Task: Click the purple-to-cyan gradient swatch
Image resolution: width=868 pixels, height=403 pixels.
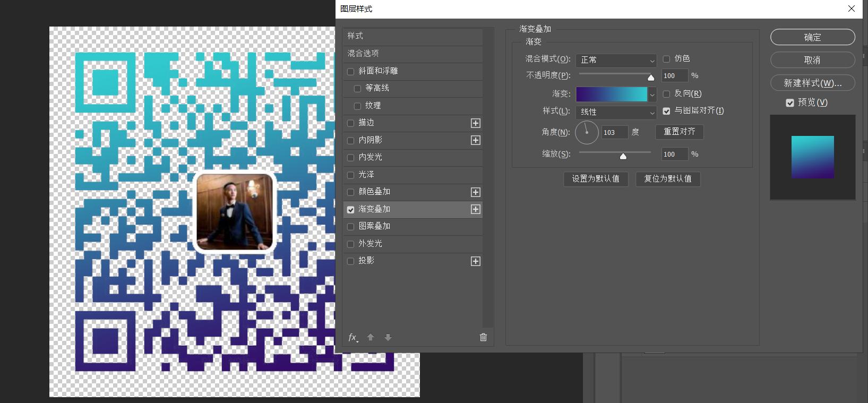Action: pos(612,95)
